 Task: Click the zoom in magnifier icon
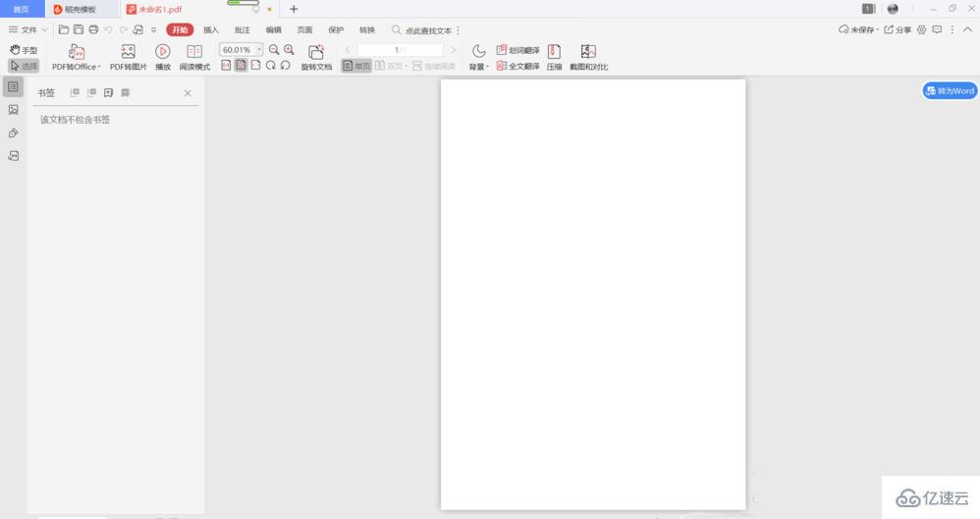290,50
